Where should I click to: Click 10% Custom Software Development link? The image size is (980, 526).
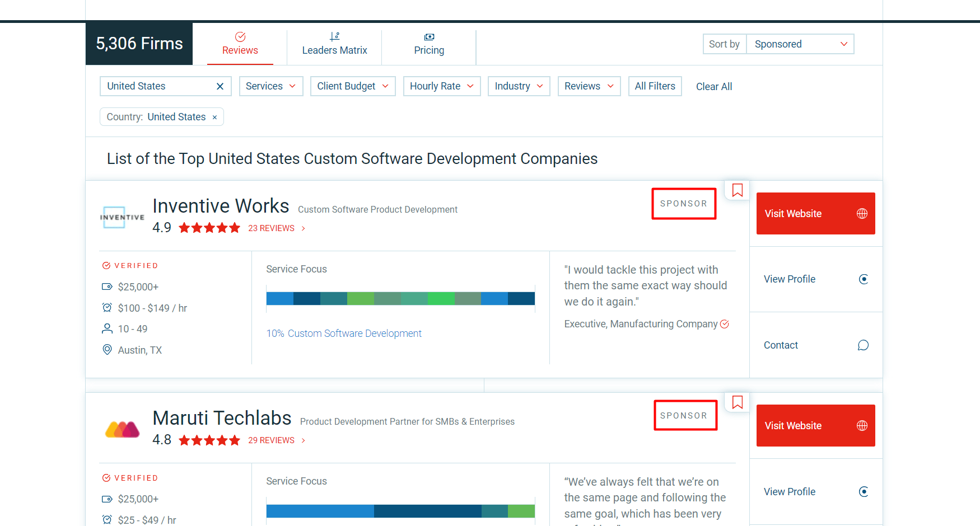pyautogui.click(x=344, y=334)
